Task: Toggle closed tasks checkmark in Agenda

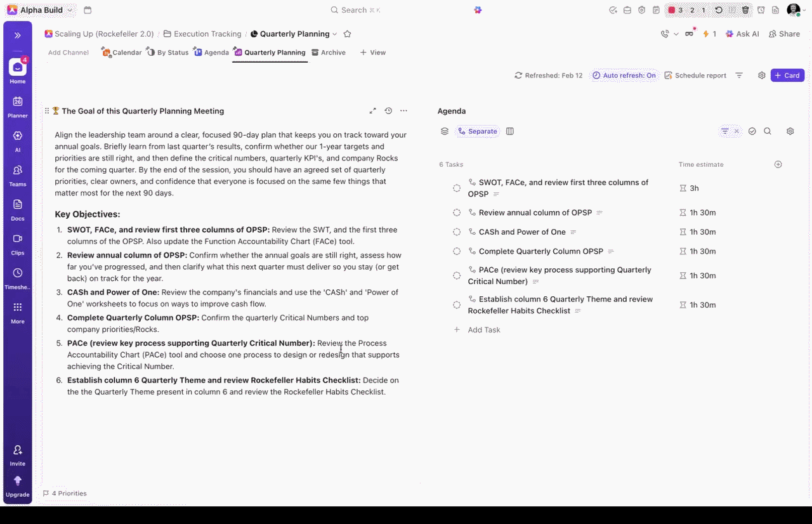Action: pos(752,131)
